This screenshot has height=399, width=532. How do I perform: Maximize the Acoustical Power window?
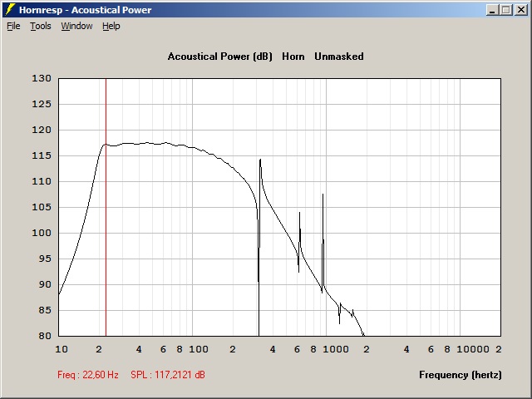point(506,10)
